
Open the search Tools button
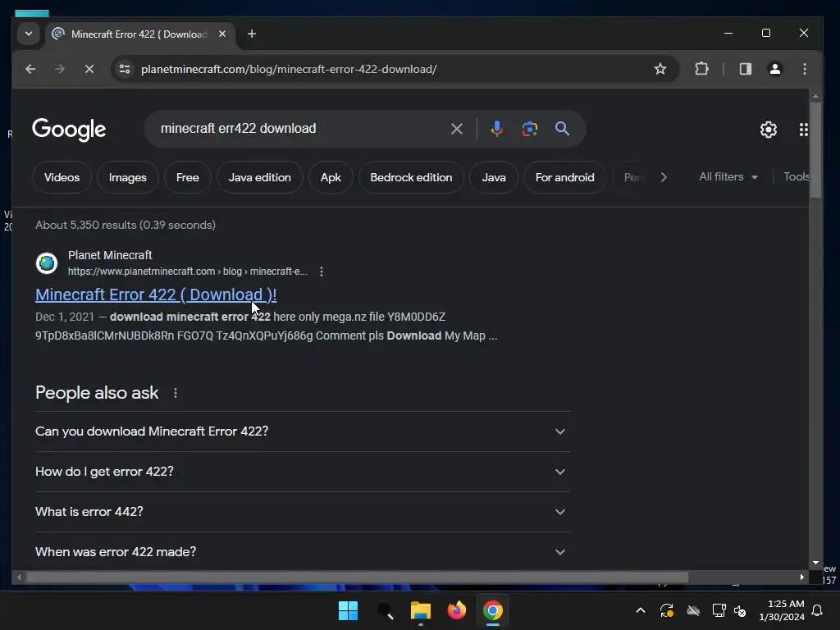tap(796, 177)
